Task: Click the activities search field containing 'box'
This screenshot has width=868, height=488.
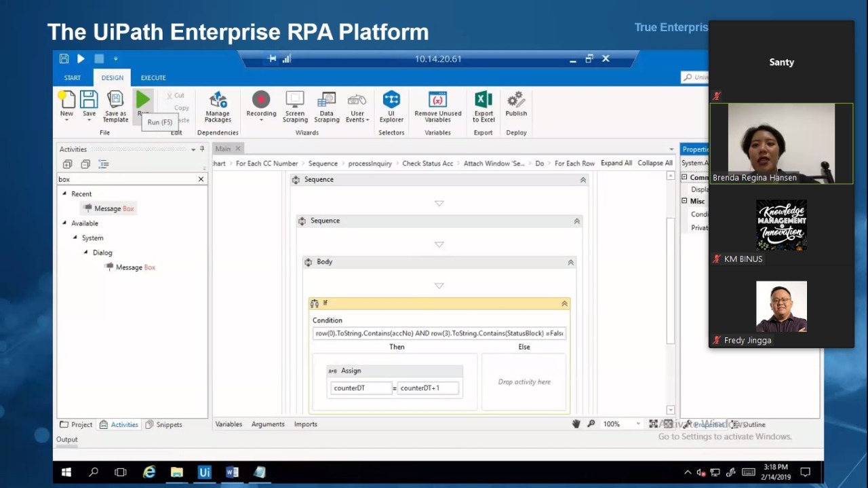Action: [127, 179]
